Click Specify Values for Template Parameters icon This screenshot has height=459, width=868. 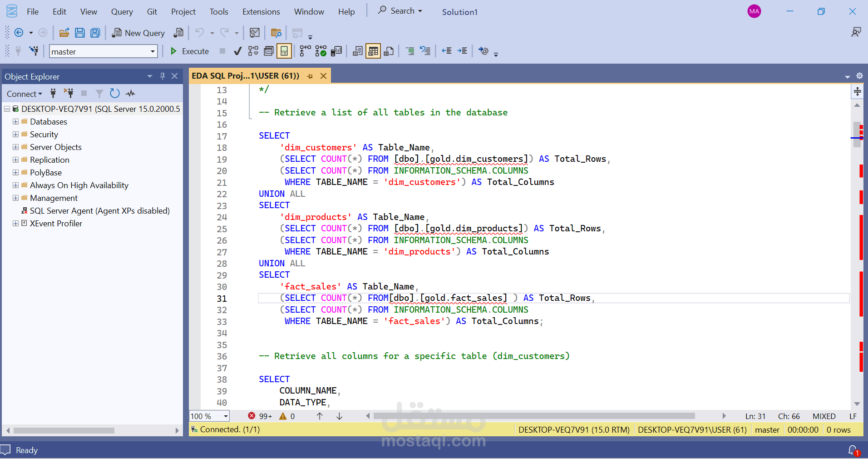click(483, 51)
